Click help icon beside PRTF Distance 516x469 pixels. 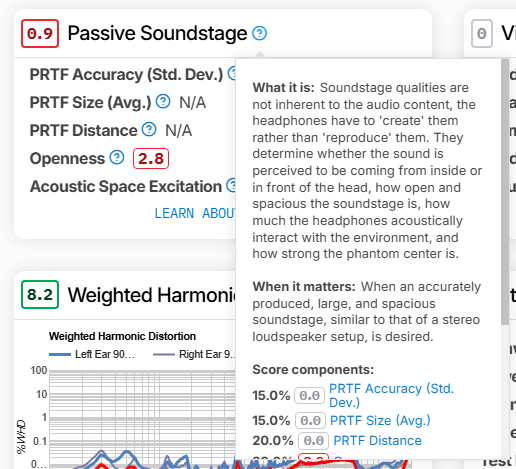149,129
